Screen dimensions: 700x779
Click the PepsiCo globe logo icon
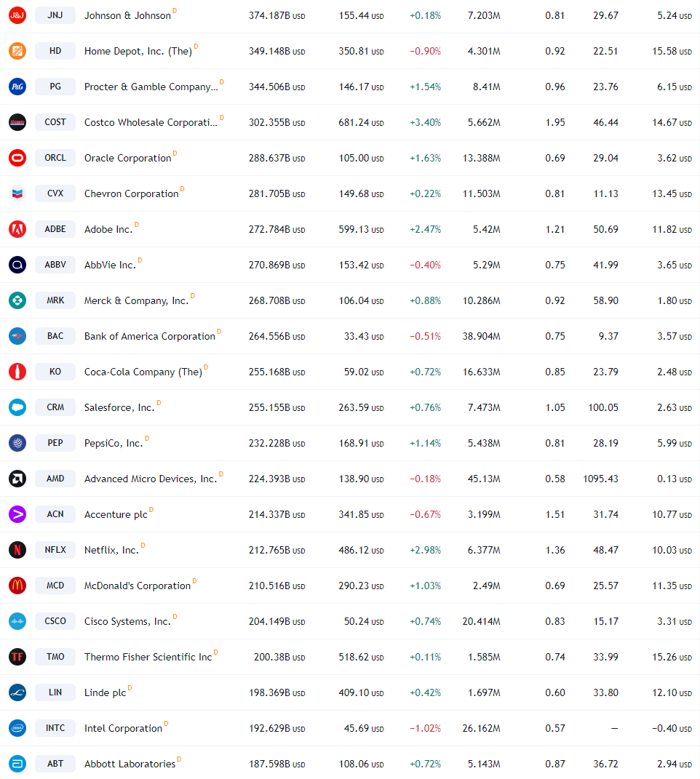17,443
